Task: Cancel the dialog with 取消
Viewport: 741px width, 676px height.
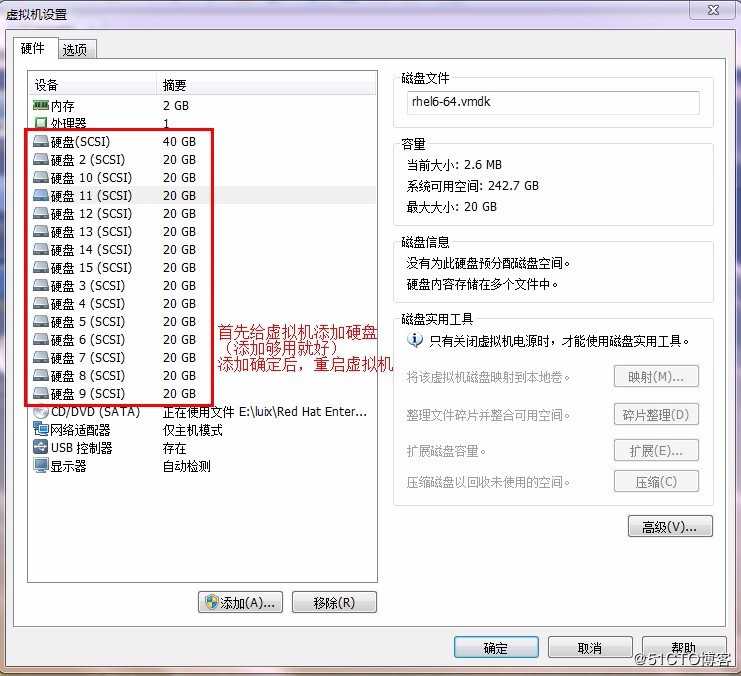Action: point(590,647)
